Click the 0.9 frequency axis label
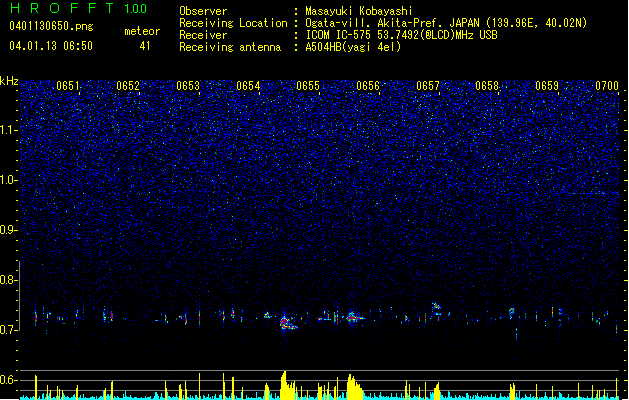This screenshot has width=629, height=400. 8,230
